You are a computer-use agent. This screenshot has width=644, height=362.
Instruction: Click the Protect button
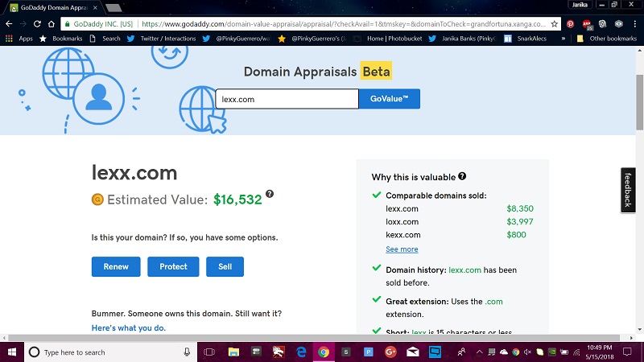pyautogui.click(x=173, y=267)
